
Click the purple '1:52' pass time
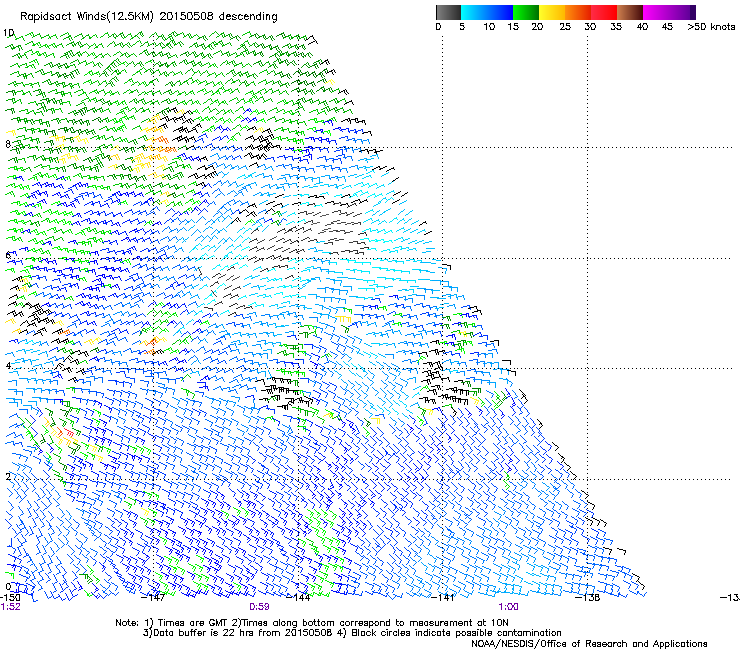coord(10,607)
